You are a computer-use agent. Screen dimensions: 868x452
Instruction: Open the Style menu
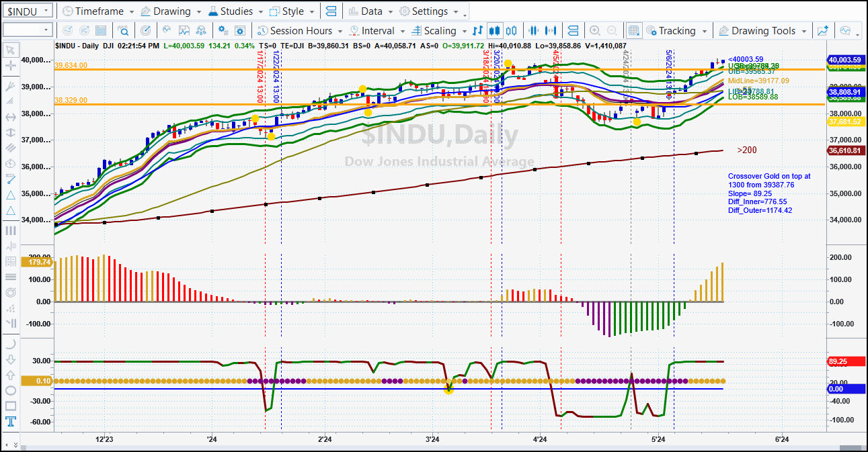(x=292, y=11)
